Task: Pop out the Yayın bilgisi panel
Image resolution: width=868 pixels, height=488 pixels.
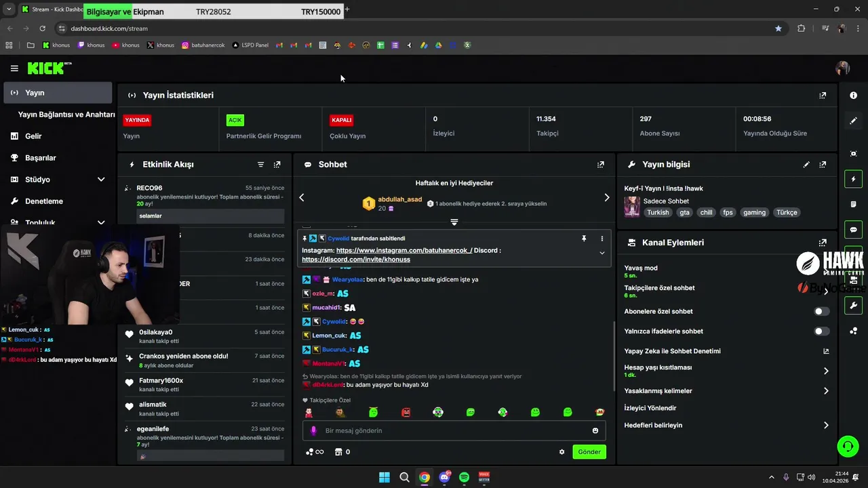Action: (x=823, y=165)
